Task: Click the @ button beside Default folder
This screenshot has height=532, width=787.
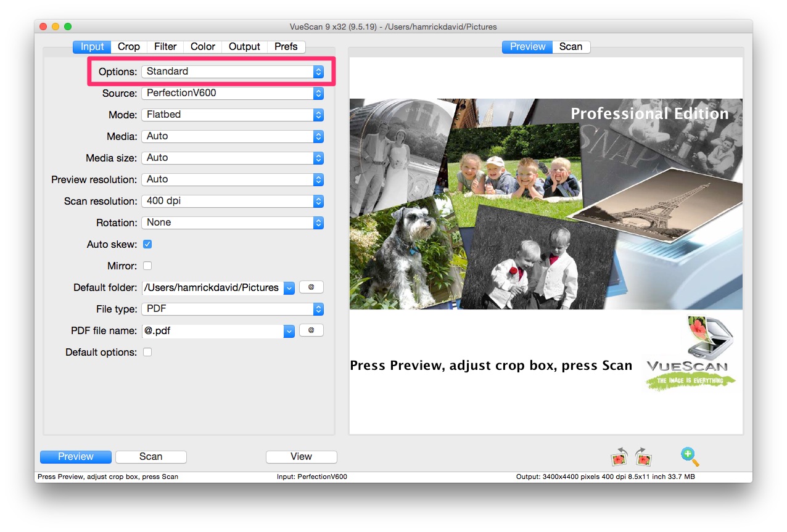Action: (311, 287)
